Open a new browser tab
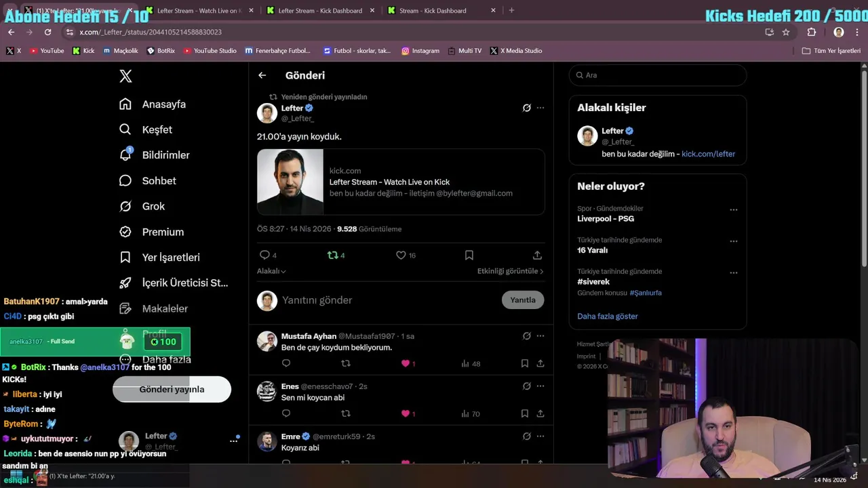Viewport: 868px width, 488px height. [511, 11]
